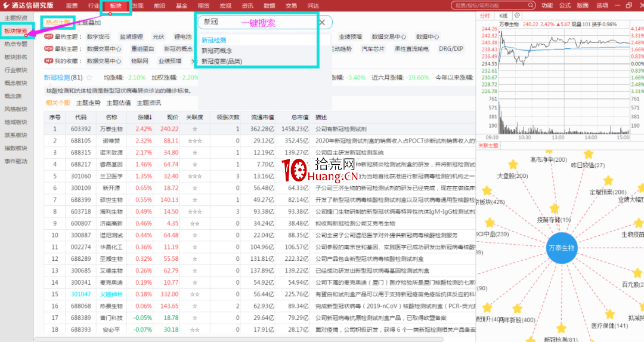Open the 交易 top menu
Screen dimensions: 644x342
coord(291,6)
